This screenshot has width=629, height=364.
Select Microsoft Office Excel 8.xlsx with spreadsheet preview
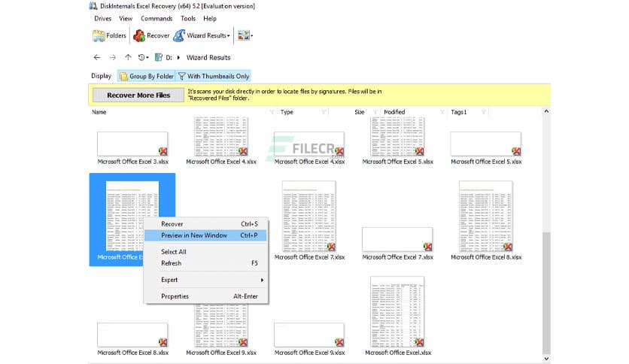coord(486,217)
